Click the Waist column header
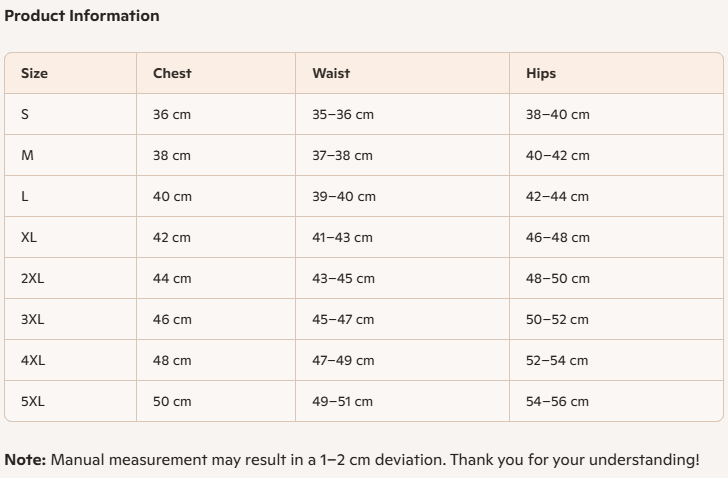This screenshot has height=478, width=728. (331, 73)
